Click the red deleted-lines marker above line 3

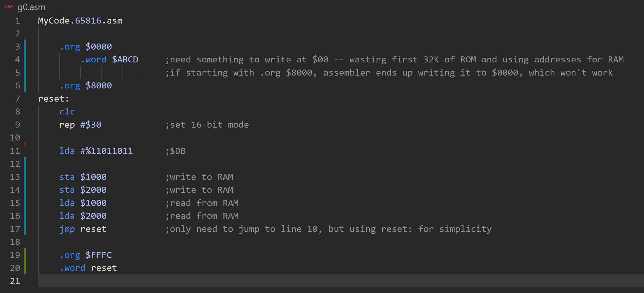(x=25, y=39)
